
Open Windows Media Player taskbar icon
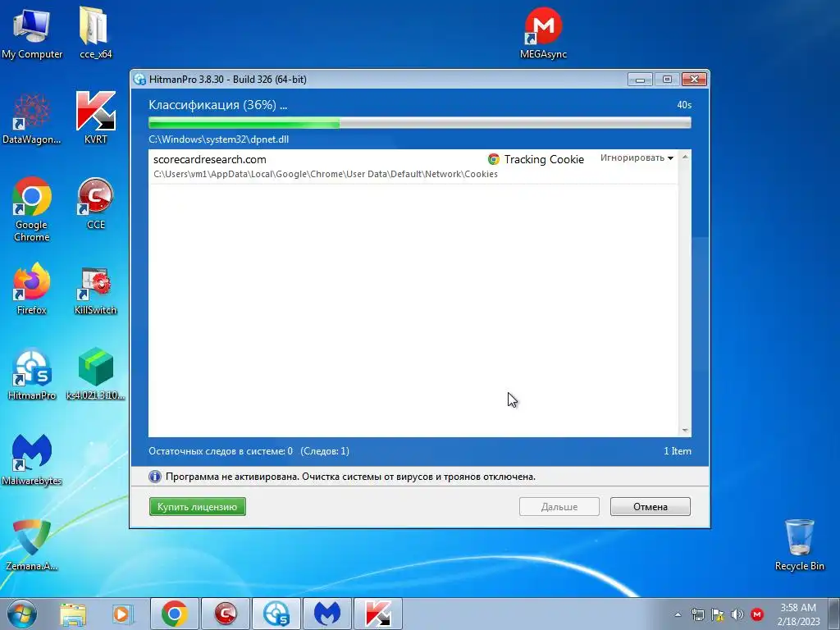click(122, 614)
